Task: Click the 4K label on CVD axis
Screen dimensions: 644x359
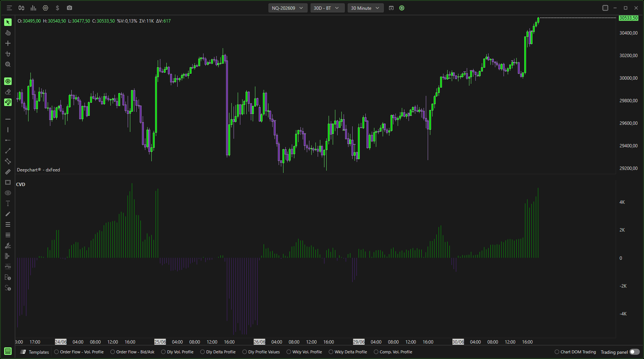Action: 622,202
